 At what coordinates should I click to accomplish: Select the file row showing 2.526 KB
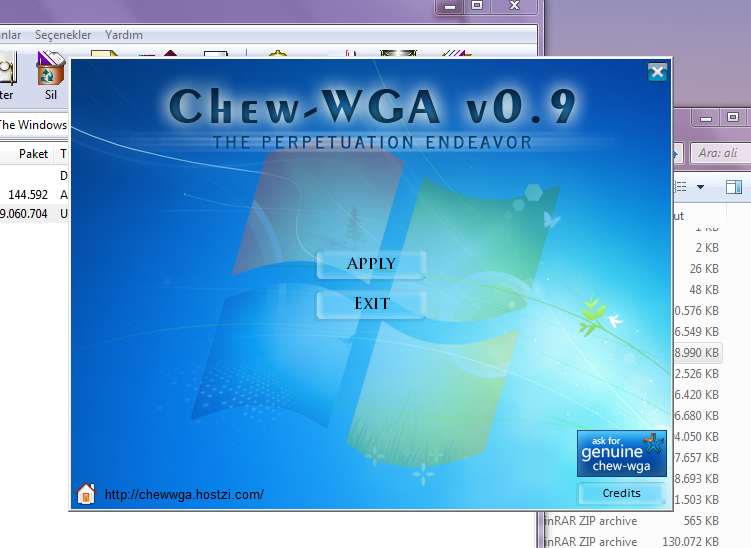click(697, 374)
